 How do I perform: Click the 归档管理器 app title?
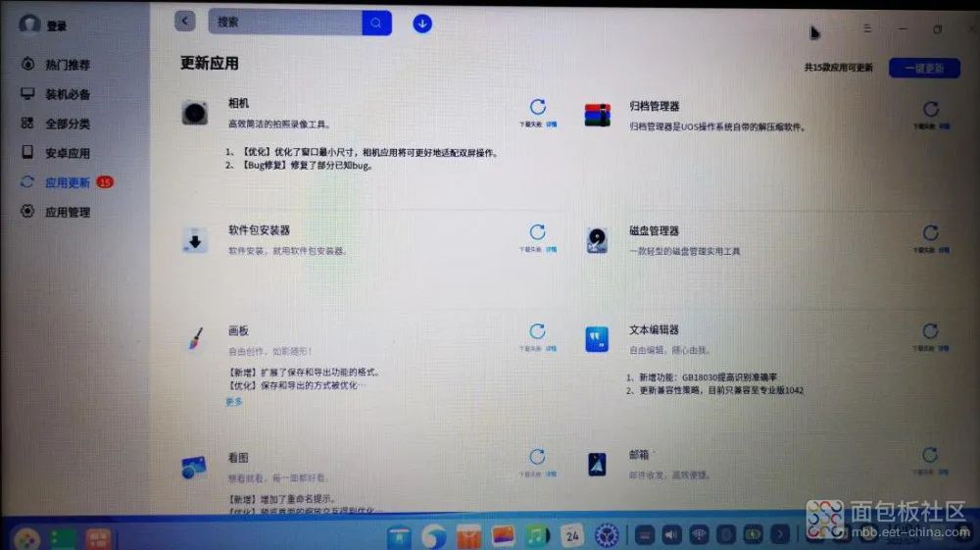[x=654, y=106]
